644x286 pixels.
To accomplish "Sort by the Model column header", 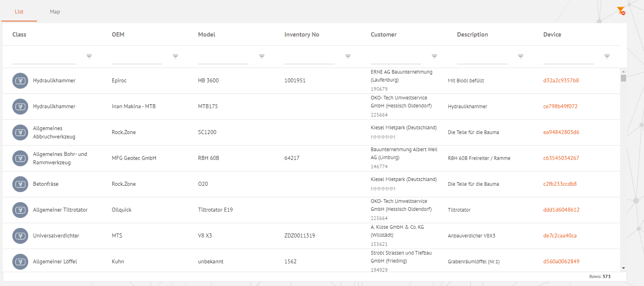I will click(x=206, y=35).
